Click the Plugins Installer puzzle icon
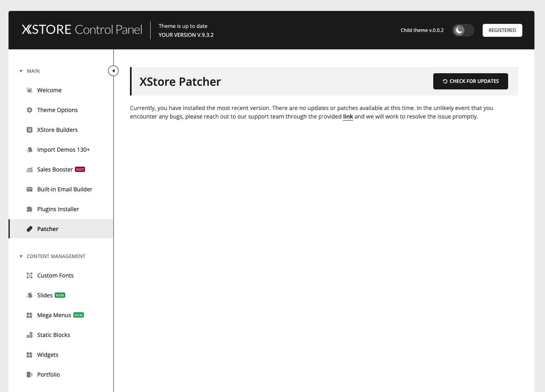 pyautogui.click(x=30, y=209)
